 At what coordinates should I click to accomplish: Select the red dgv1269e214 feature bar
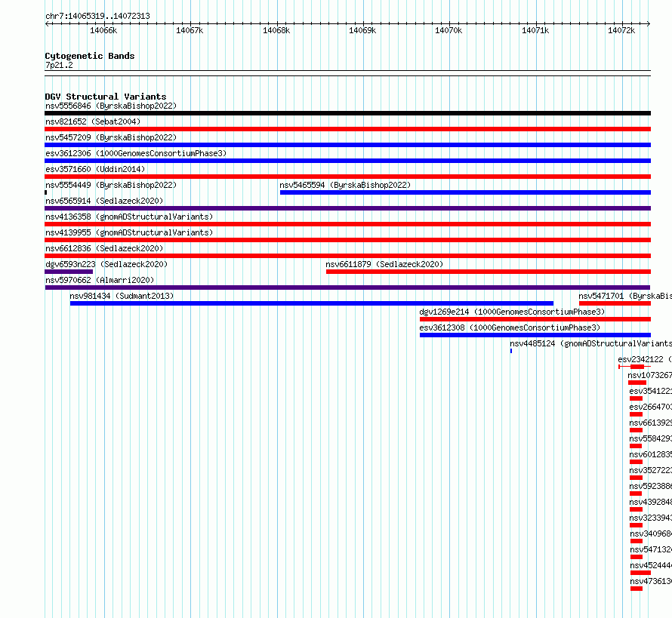tap(535, 319)
